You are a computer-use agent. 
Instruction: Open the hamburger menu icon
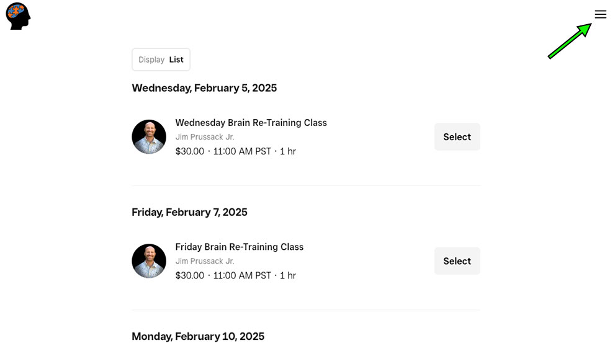point(600,14)
